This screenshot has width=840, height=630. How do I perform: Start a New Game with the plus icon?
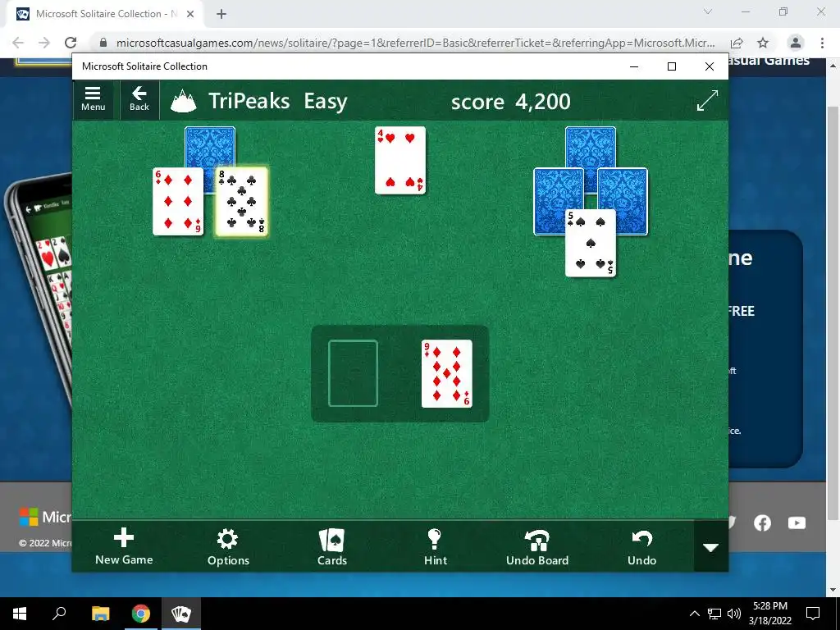click(124, 546)
